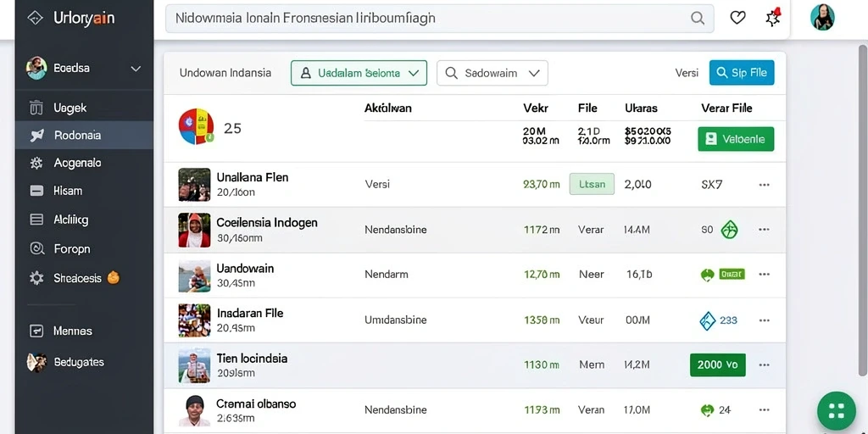
Task: Click the Uagek trash icon in sidebar
Action: click(x=36, y=108)
